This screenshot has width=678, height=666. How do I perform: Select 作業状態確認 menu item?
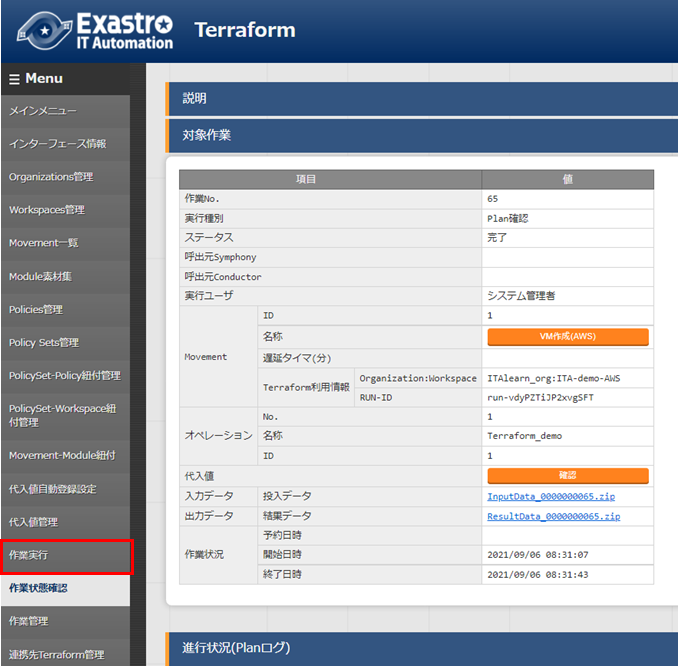[65, 589]
